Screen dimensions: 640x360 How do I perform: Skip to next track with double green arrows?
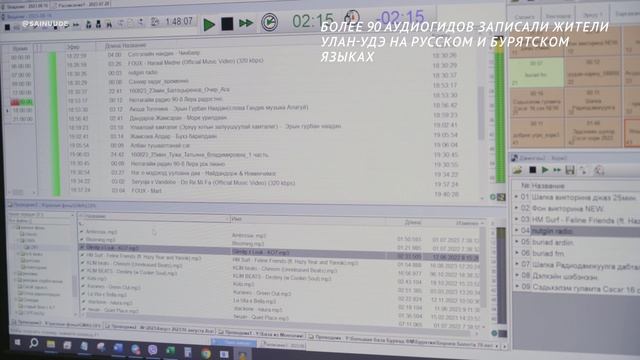(246, 24)
